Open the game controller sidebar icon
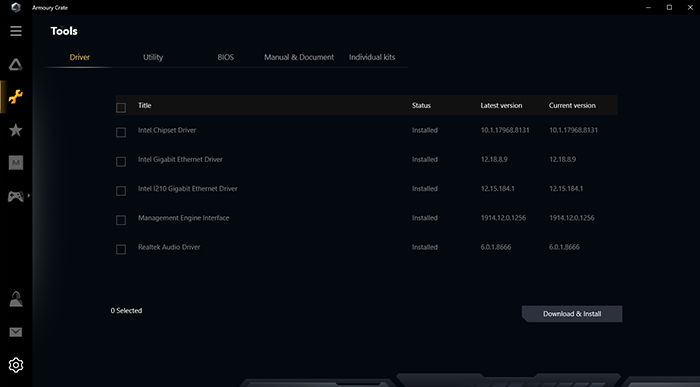This screenshot has width=700, height=387. [16, 196]
